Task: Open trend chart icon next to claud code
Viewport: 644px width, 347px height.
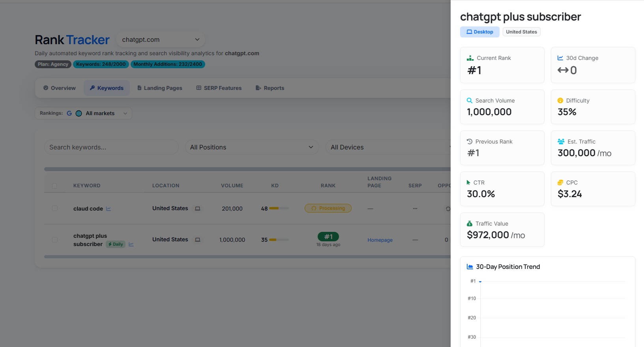Action: pyautogui.click(x=109, y=209)
